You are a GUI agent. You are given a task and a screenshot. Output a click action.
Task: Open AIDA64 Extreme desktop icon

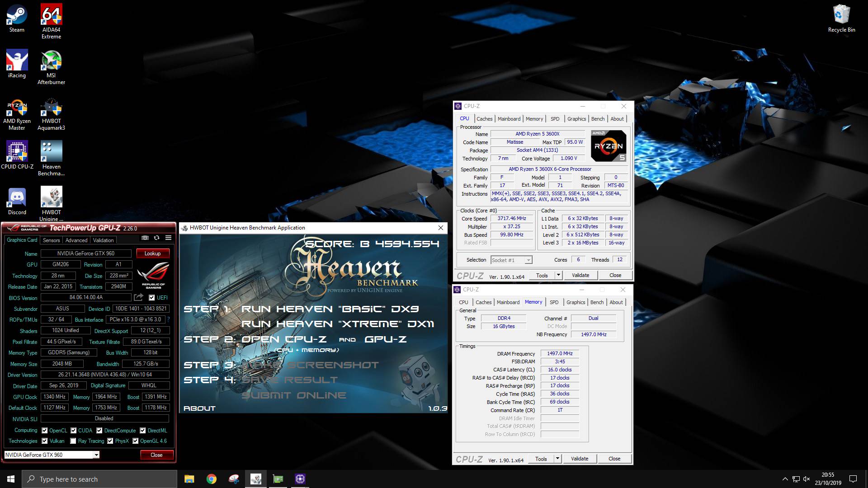[51, 21]
